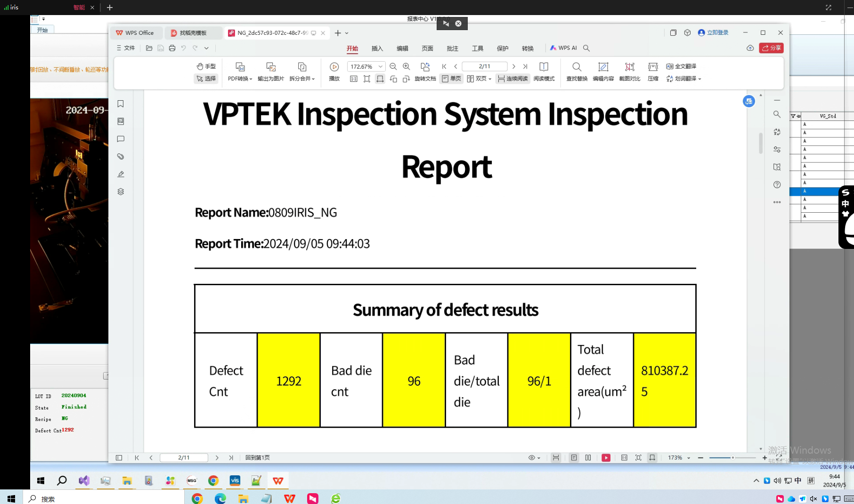Screen dimensions: 854x504
Task: Open the comments panel in left sidebar
Action: click(x=121, y=139)
